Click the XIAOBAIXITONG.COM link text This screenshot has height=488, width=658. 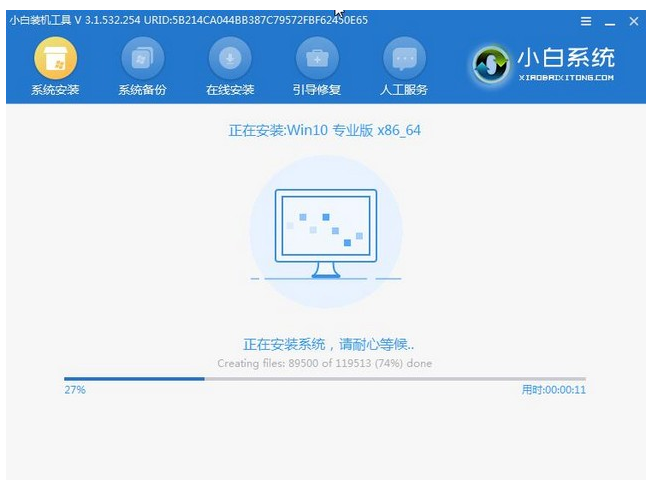point(566,78)
